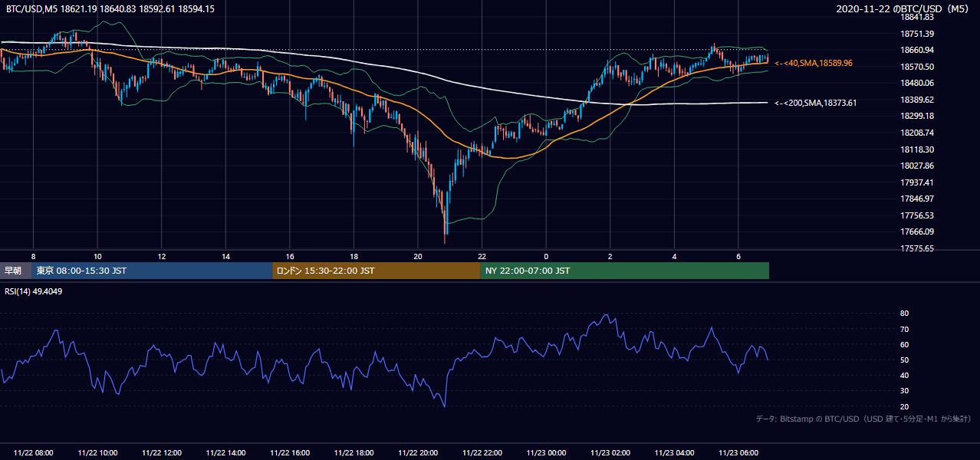The width and height of the screenshot is (980, 460).
Task: Click the upper chart hour tick 6
Action: (x=738, y=255)
